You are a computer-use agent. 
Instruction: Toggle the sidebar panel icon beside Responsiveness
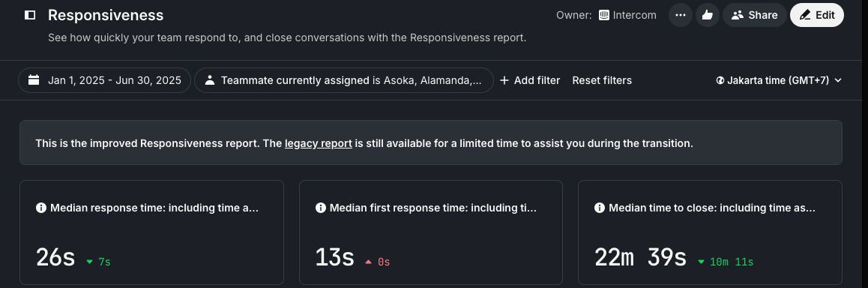[x=30, y=15]
